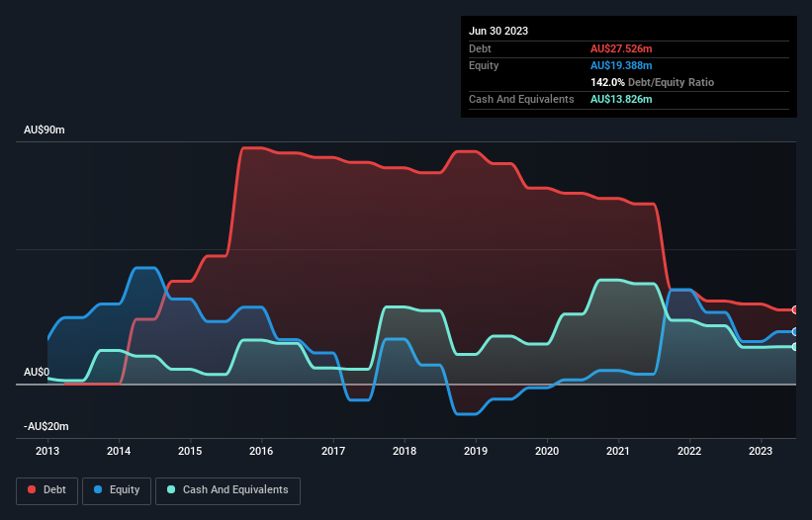The image size is (812, 520).
Task: Click the AU$27.526m debt value
Action: pyautogui.click(x=621, y=48)
